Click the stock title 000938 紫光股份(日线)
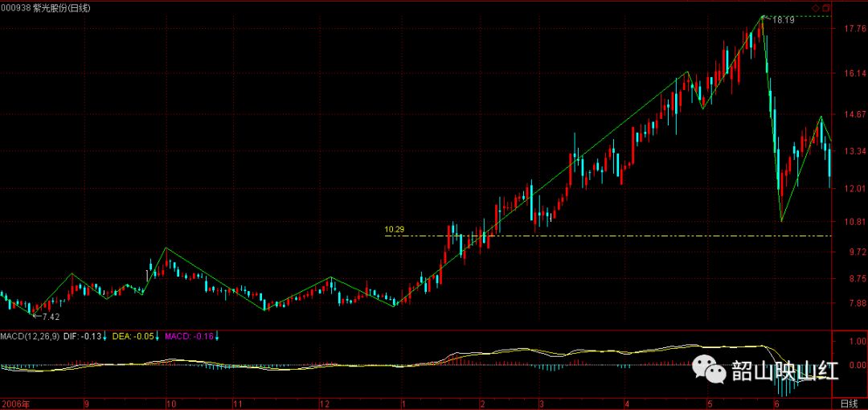 click(x=47, y=8)
